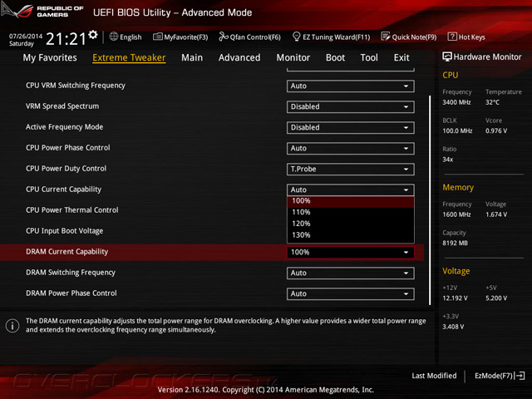This screenshot has width=532, height=399.
Task: Open MyFavorite(F3) label
Action: point(186,37)
